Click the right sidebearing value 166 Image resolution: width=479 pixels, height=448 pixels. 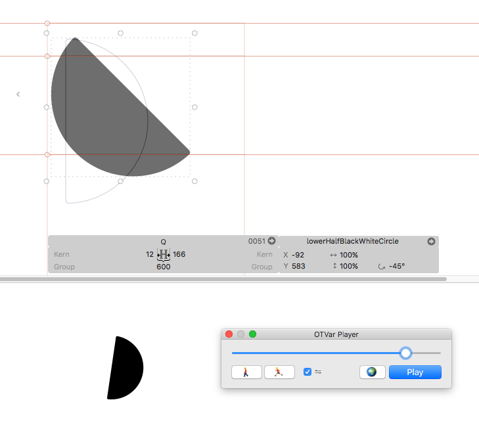coord(179,254)
